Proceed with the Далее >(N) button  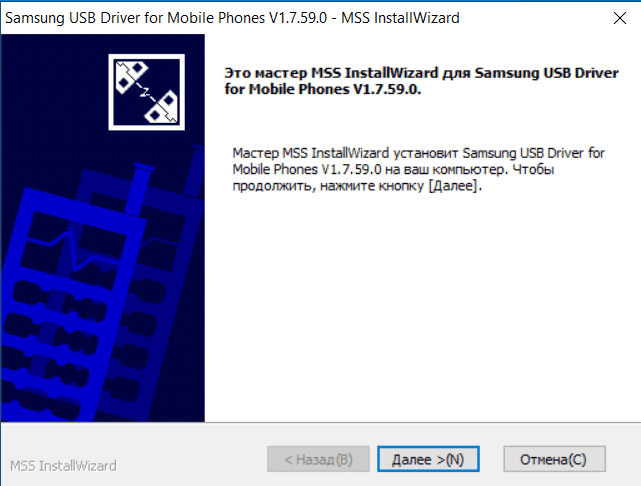coord(428,459)
